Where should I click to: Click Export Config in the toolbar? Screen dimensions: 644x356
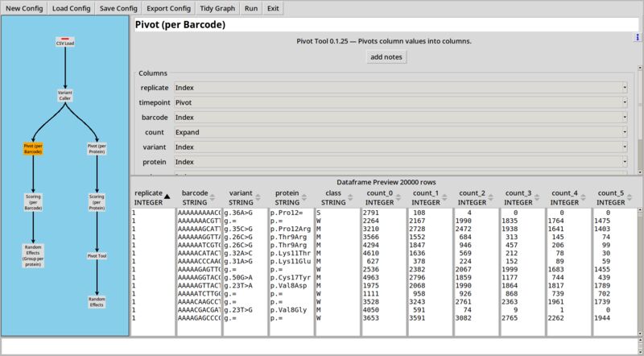point(169,8)
